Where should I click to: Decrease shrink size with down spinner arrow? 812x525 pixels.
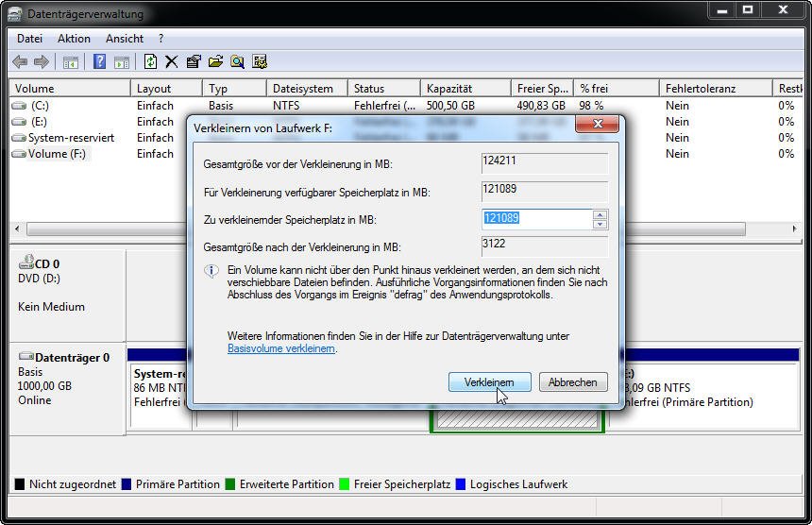pos(601,224)
